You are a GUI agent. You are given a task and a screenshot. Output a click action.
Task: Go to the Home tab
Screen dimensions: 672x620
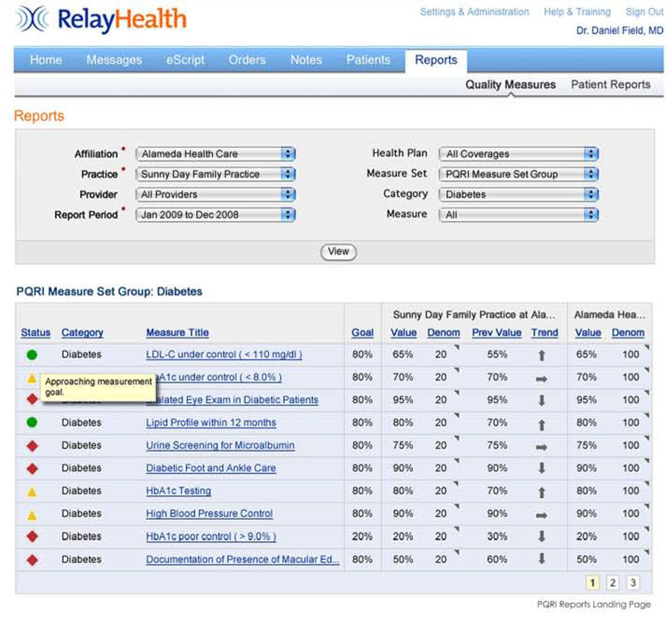click(x=46, y=60)
